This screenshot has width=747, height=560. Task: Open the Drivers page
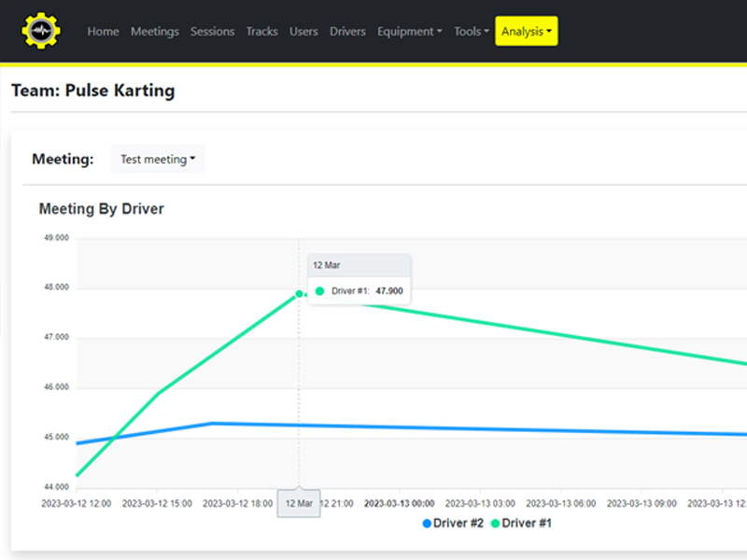coord(347,31)
